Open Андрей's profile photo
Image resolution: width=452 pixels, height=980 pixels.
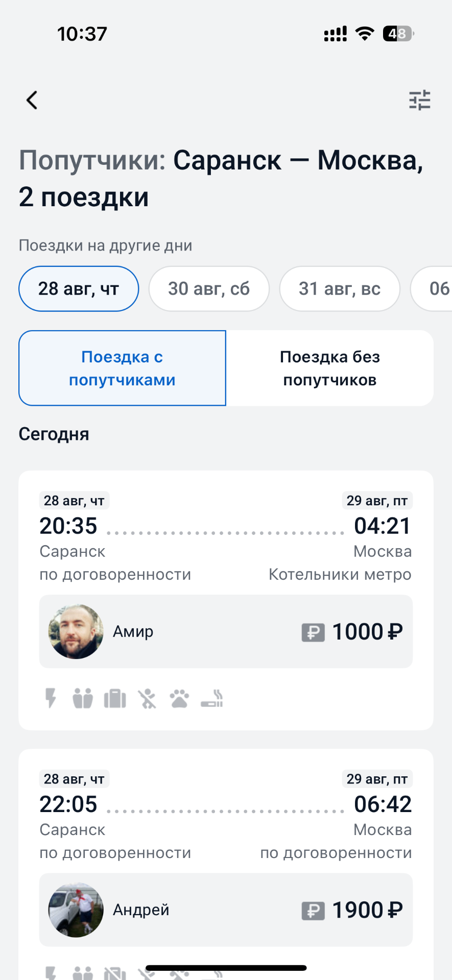point(76,910)
